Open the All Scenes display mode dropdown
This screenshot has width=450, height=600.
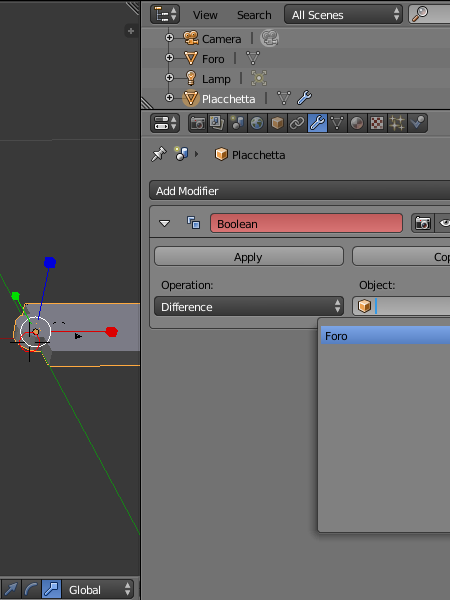click(344, 15)
